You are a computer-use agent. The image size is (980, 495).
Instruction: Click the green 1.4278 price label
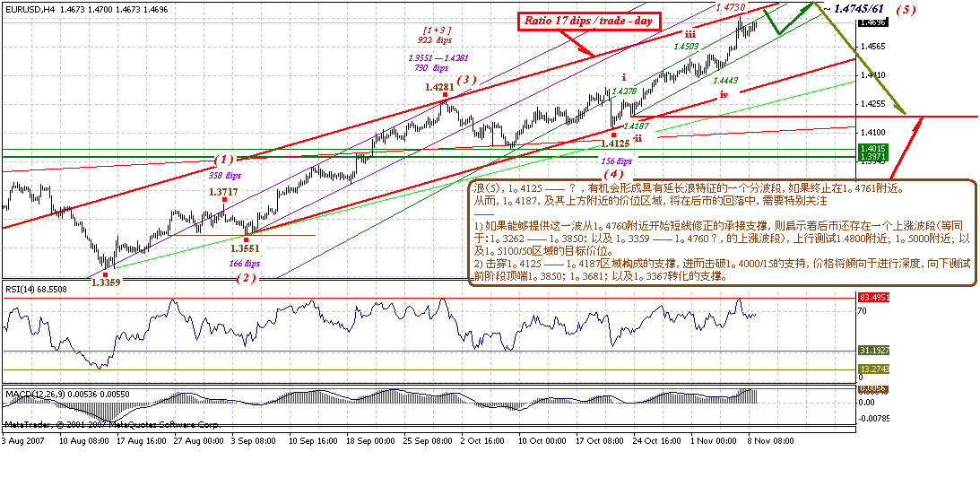[624, 91]
